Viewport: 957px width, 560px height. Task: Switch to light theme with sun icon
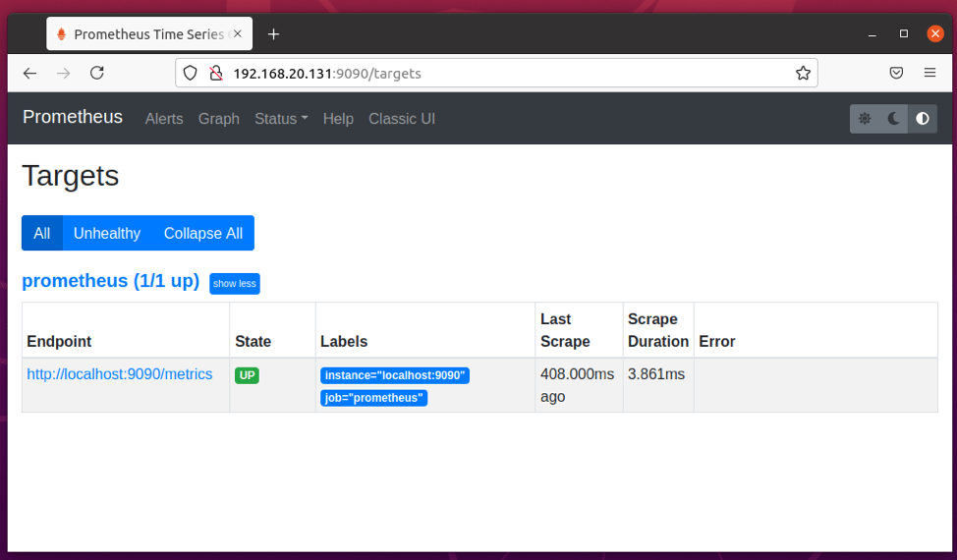(x=865, y=118)
